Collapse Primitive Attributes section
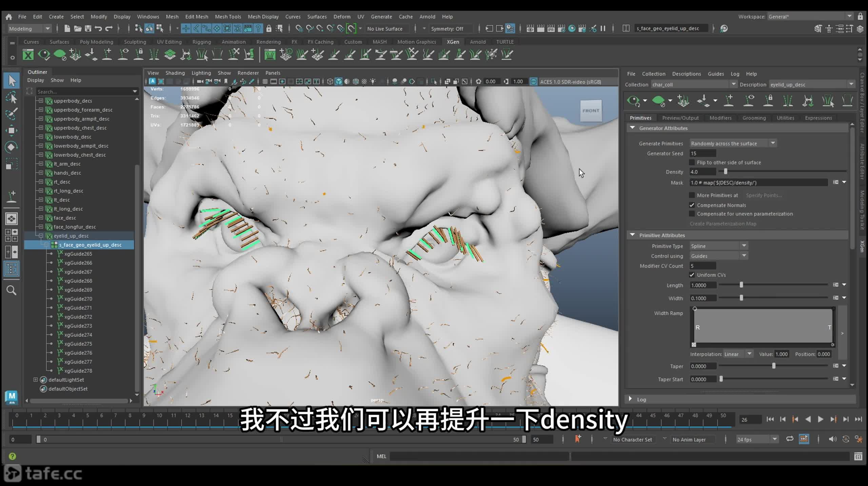 click(x=632, y=235)
